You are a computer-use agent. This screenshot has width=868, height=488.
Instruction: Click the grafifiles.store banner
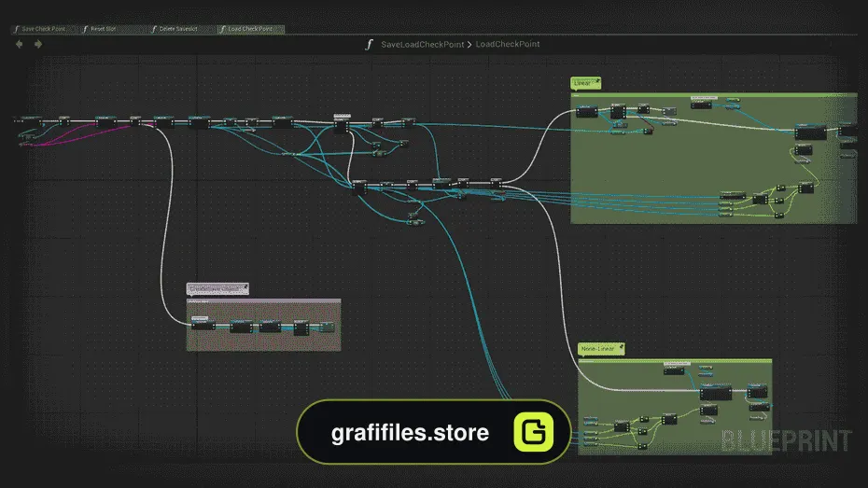pos(433,432)
